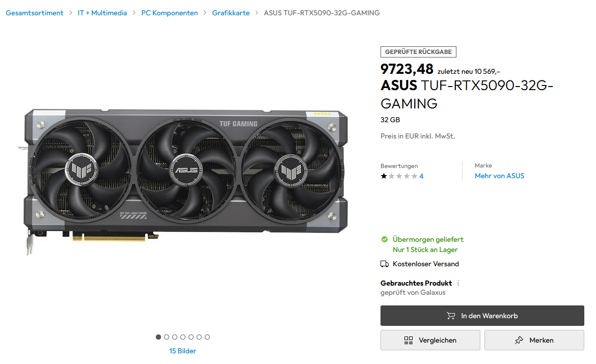596x364 pixels.
Task: Click the chevron after Gesamtsortiment breadcrumb
Action: (x=71, y=13)
